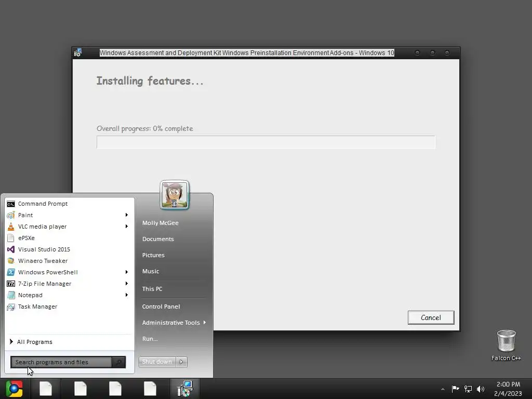Expand the 7-Zip File Manager jump list arrow
The height and width of the screenshot is (399, 532).
[x=127, y=284]
